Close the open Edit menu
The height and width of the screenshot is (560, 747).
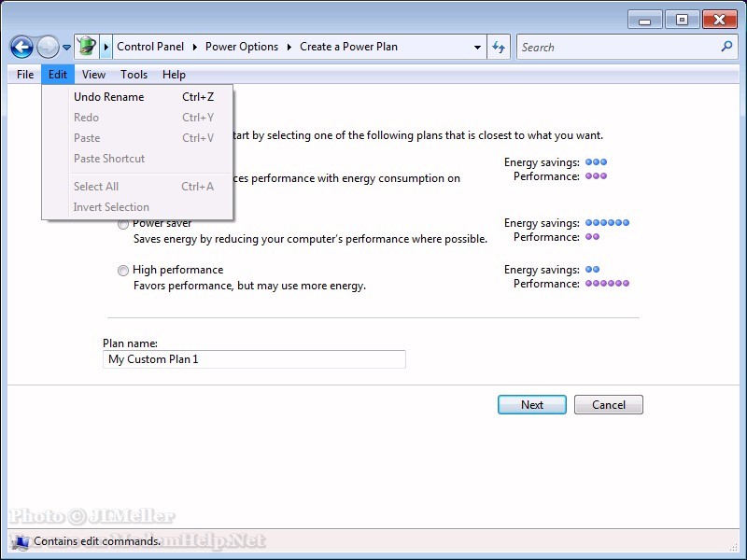[58, 75]
